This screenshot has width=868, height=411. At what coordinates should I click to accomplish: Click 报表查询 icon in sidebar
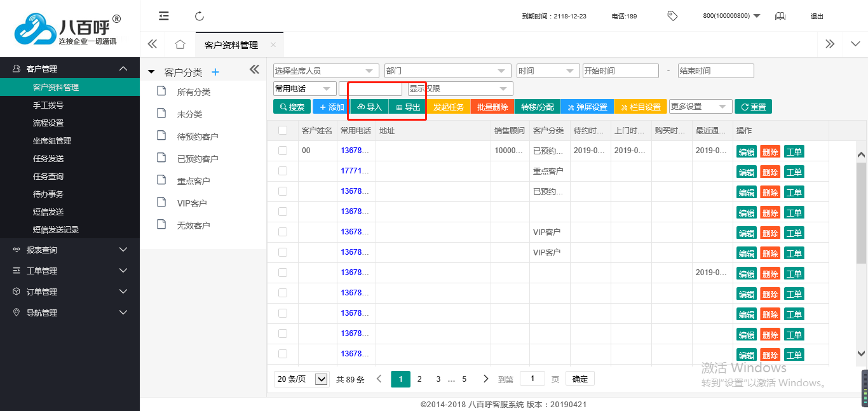[17, 250]
